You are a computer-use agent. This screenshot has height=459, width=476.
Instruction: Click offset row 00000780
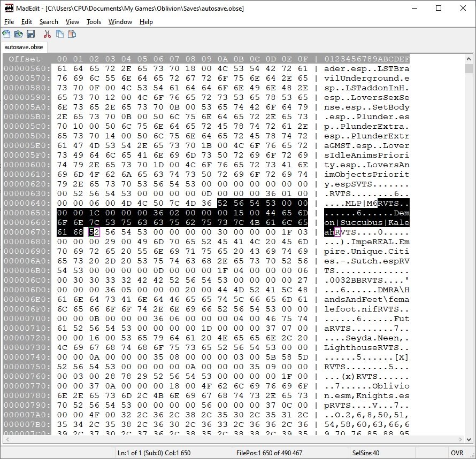click(x=27, y=395)
